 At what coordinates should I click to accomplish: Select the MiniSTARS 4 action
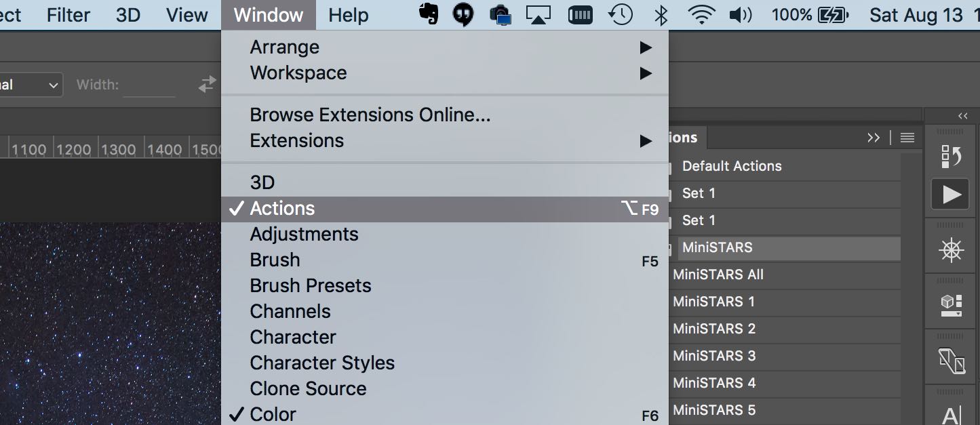785,383
